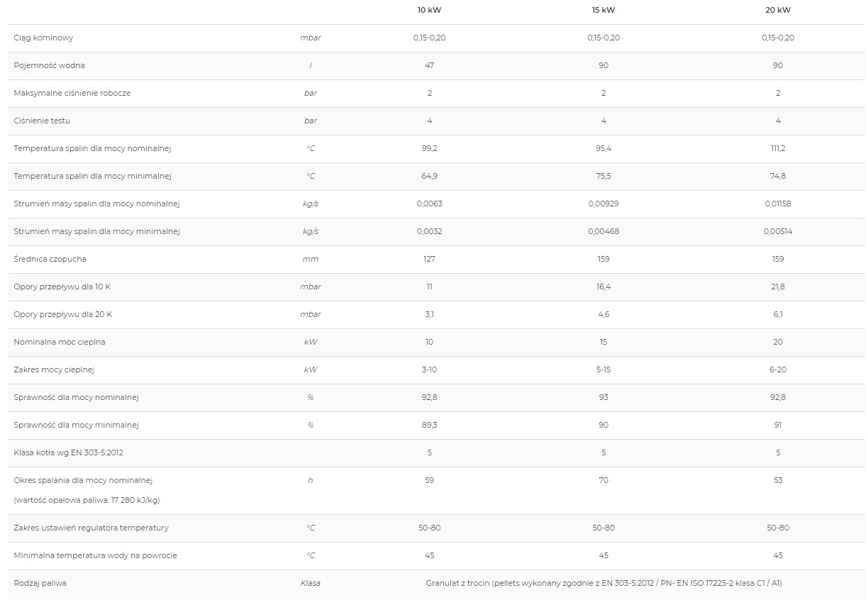The image size is (868, 600).
Task: Select the Nominalna moc cieplna label
Action: [59, 342]
